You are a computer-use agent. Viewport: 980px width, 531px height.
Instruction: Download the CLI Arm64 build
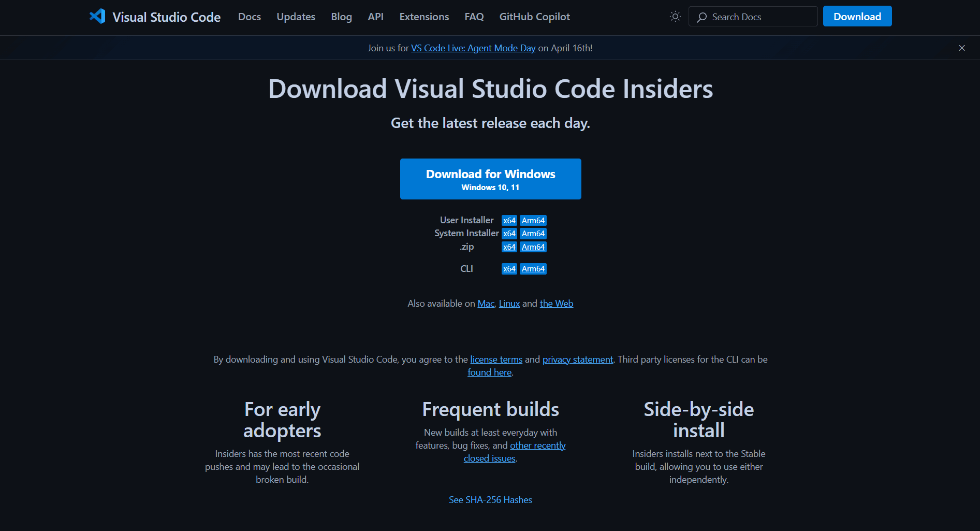533,269
